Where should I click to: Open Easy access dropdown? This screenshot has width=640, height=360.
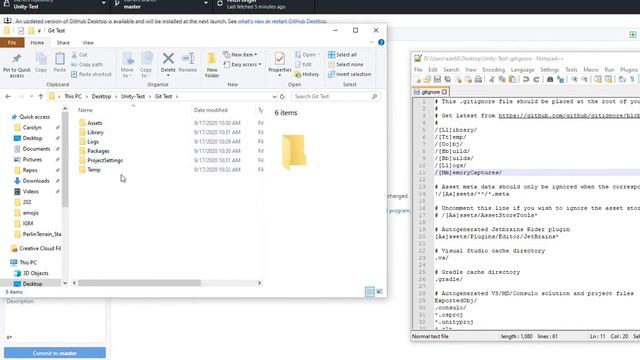(x=242, y=64)
